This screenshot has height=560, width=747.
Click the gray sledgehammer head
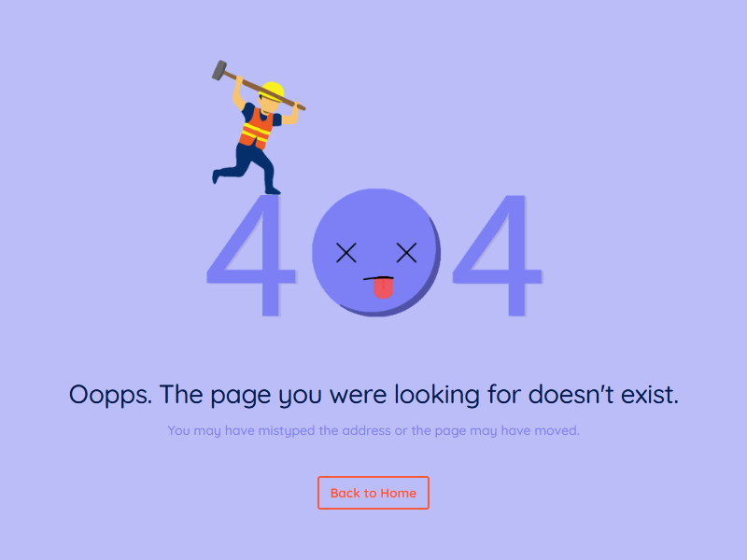point(218,71)
